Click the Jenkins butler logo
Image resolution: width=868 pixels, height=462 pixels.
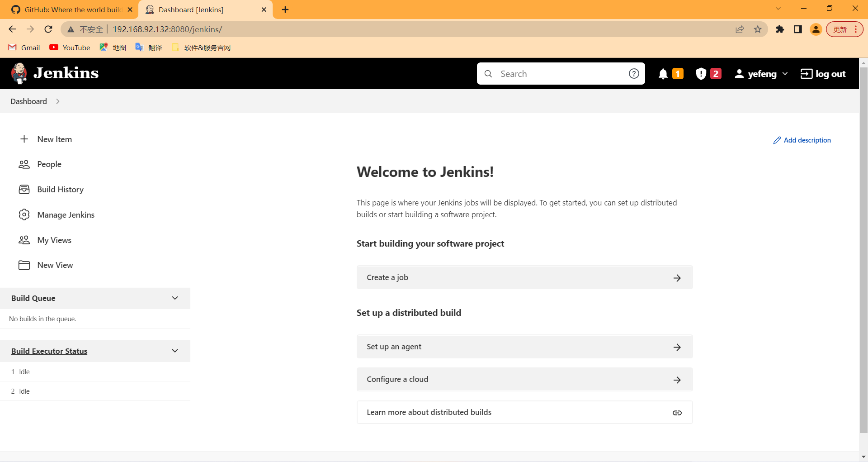point(19,73)
